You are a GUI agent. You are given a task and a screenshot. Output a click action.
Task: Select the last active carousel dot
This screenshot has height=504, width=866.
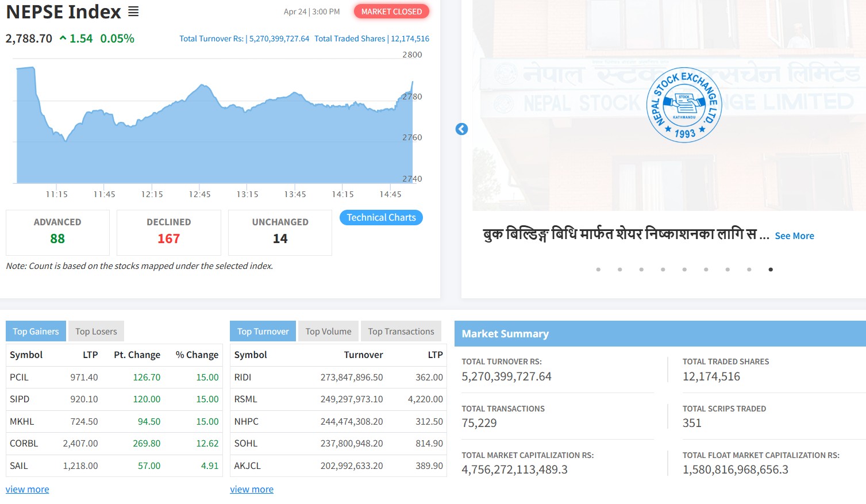click(x=771, y=270)
